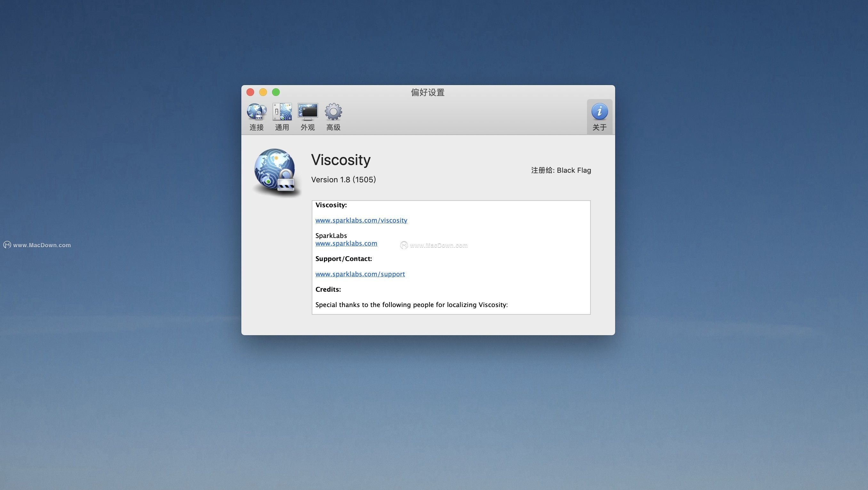Open the www.sparklabs.com/support link
Image resolution: width=868 pixels, height=490 pixels.
tap(360, 274)
